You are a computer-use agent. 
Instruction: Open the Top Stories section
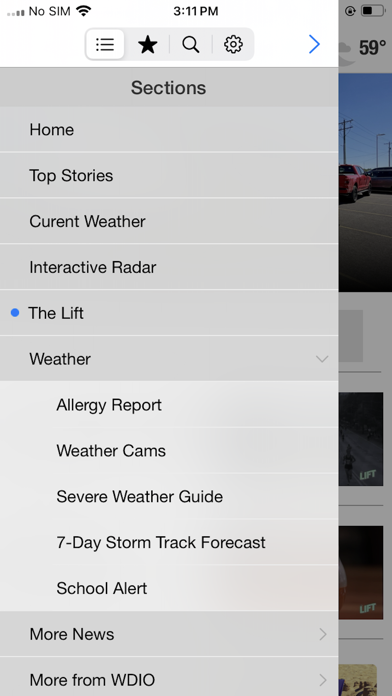point(169,175)
